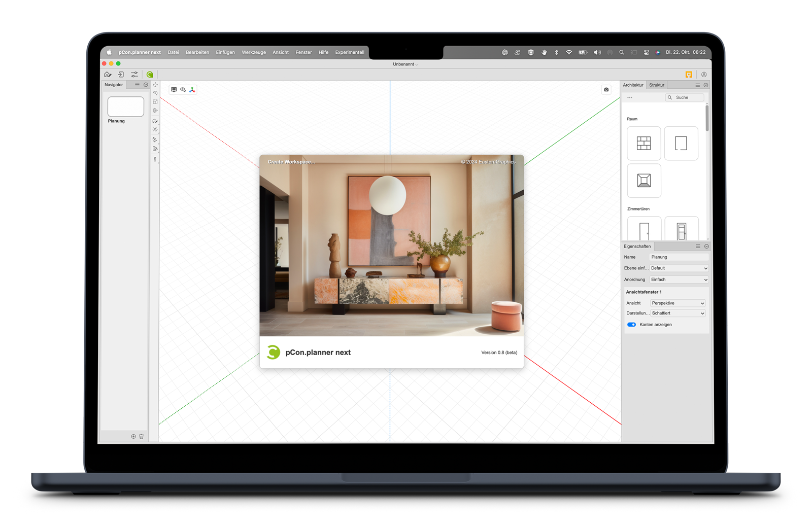Screen dimensions: 812x527
Task: Click the import arrow icon in toolbar
Action: 121,75
